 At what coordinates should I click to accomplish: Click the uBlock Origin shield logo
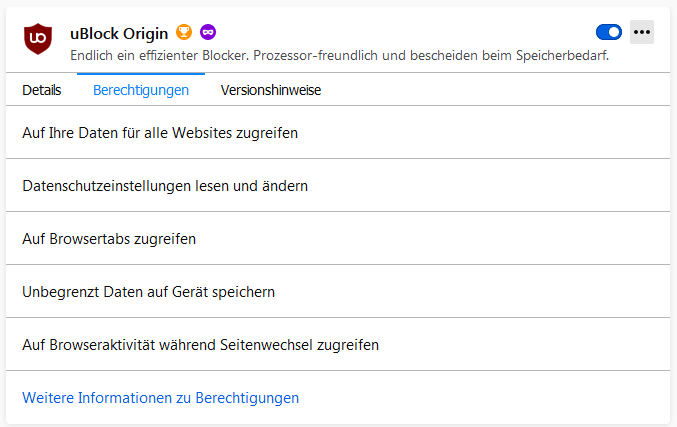point(38,39)
